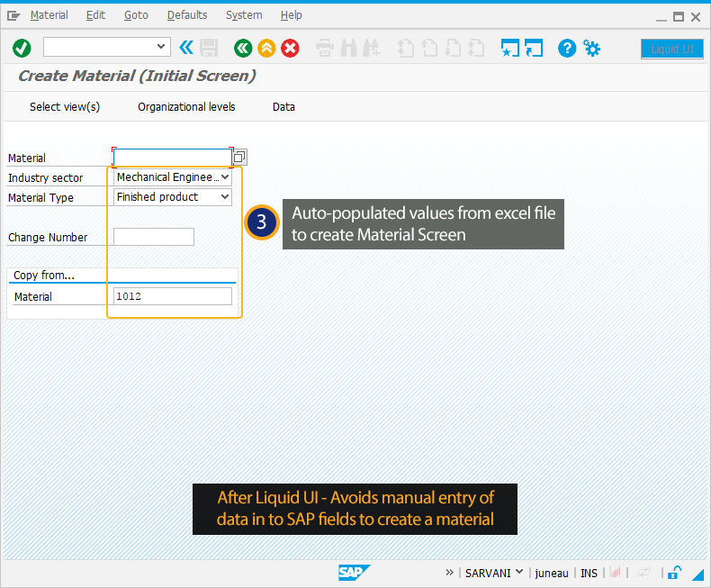The image size is (711, 588).
Task: Open Customize Local Layout gear icon
Action: coord(591,48)
